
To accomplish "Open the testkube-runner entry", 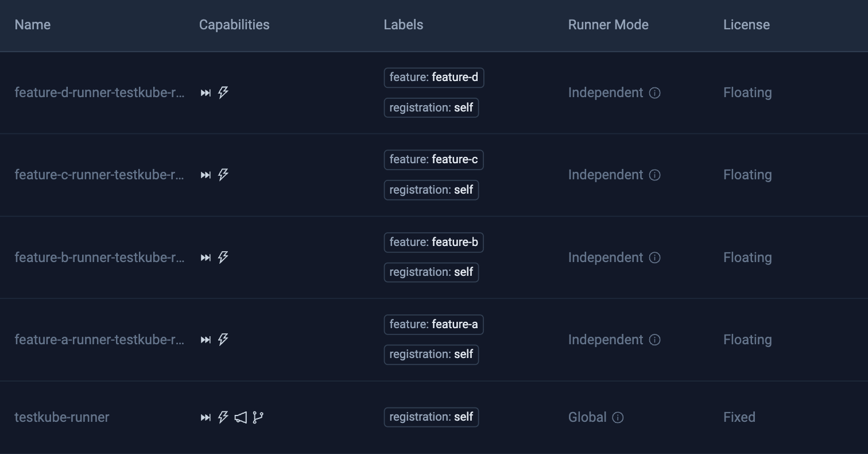I will click(62, 417).
